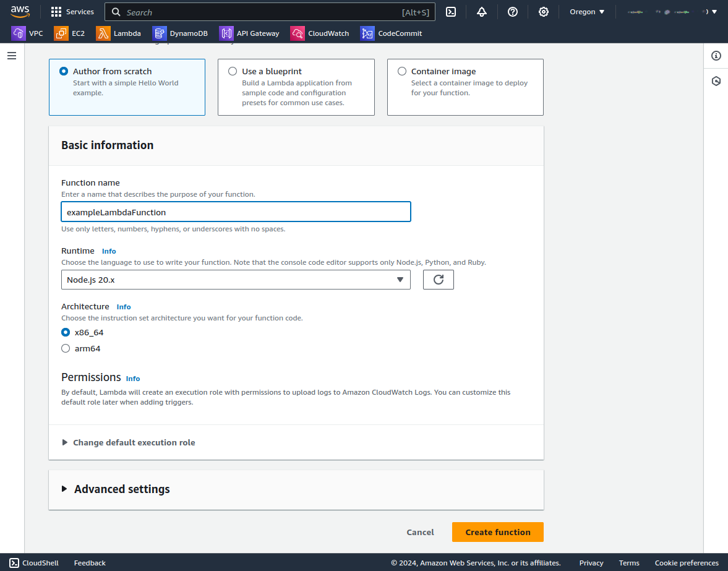Open the API Gateway shortcut icon
This screenshot has width=728, height=571.
[226, 33]
